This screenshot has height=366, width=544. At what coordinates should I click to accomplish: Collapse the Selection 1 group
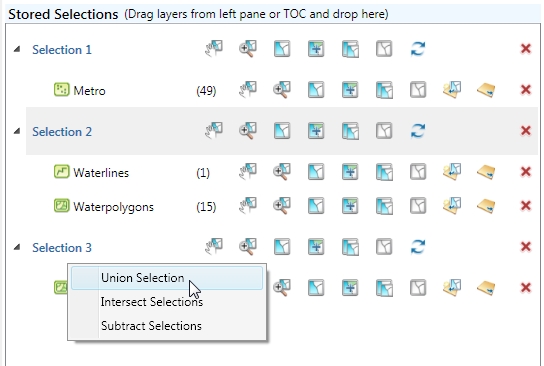click(17, 49)
